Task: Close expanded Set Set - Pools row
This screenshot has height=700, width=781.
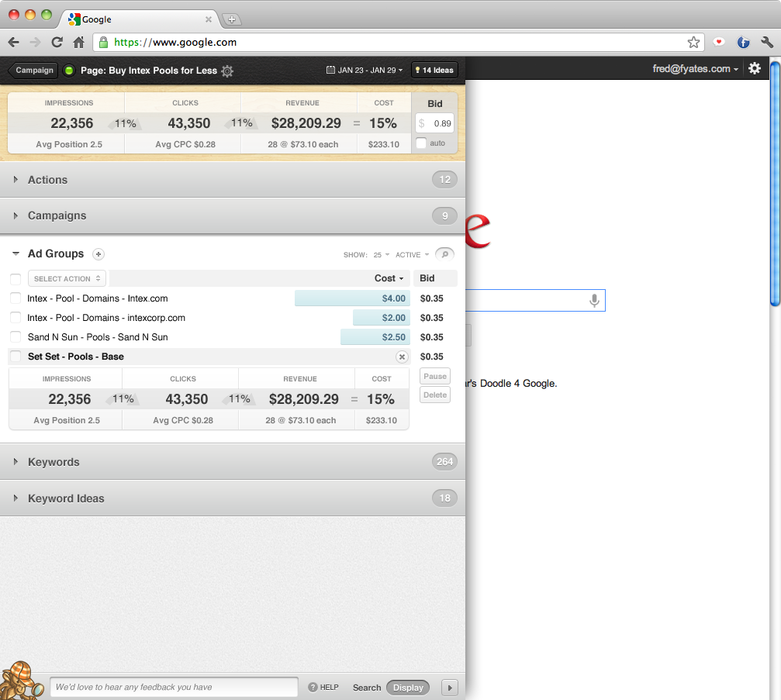Action: tap(402, 357)
